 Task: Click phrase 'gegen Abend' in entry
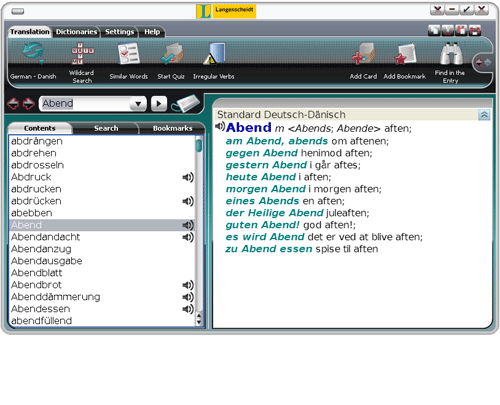tap(262, 153)
